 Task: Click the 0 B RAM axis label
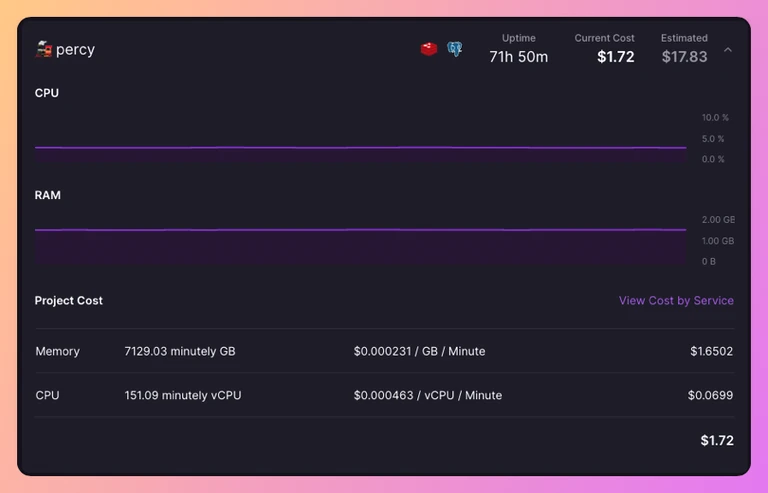[709, 261]
